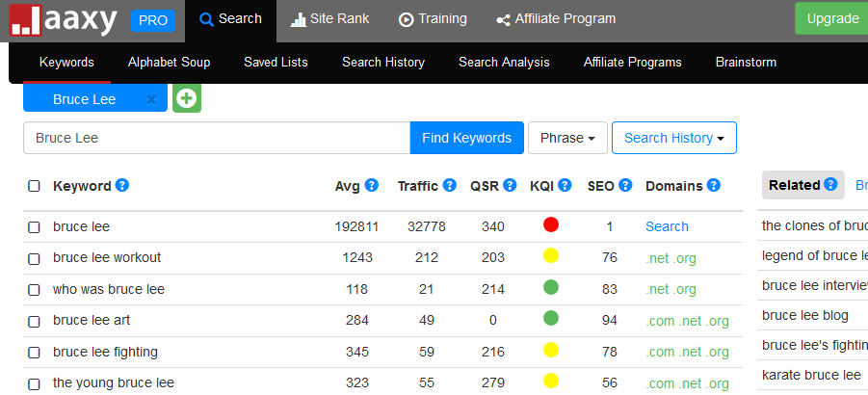The height and width of the screenshot is (395, 868).
Task: Open the Site Rank tab
Action: click(329, 19)
